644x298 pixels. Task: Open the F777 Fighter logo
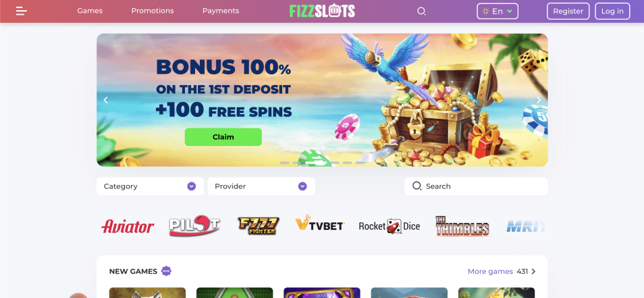click(x=259, y=226)
